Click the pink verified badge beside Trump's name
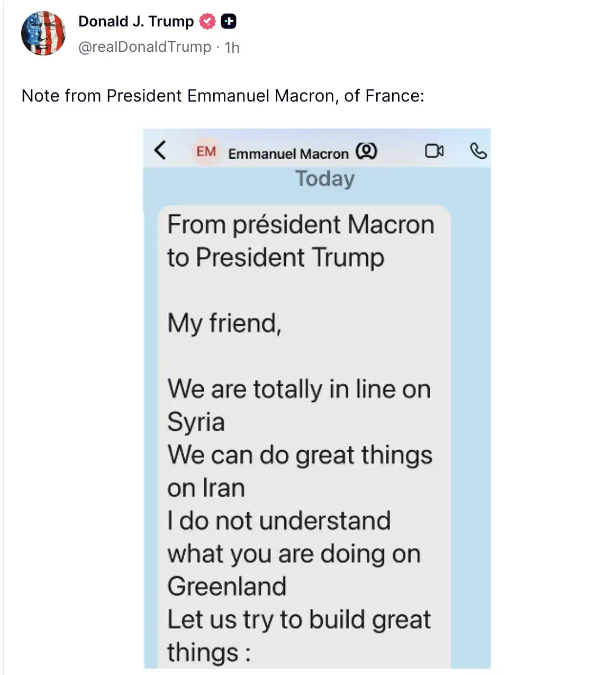The width and height of the screenshot is (616, 675). coord(207,21)
